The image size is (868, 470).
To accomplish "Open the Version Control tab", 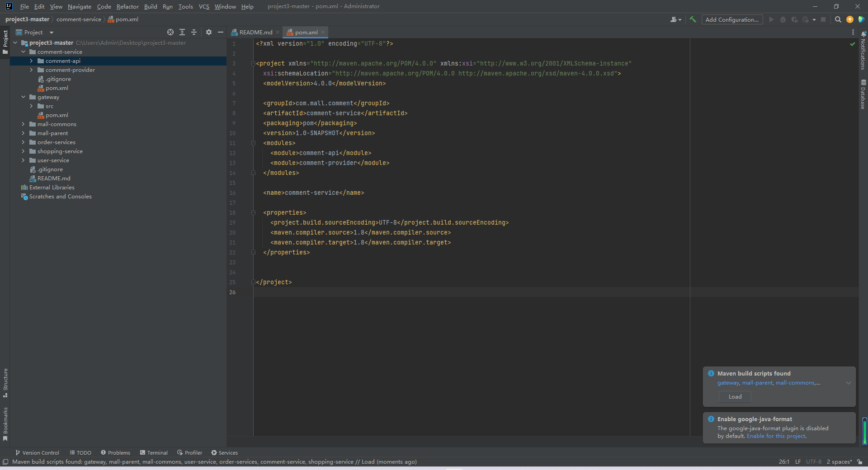I will click(x=37, y=452).
